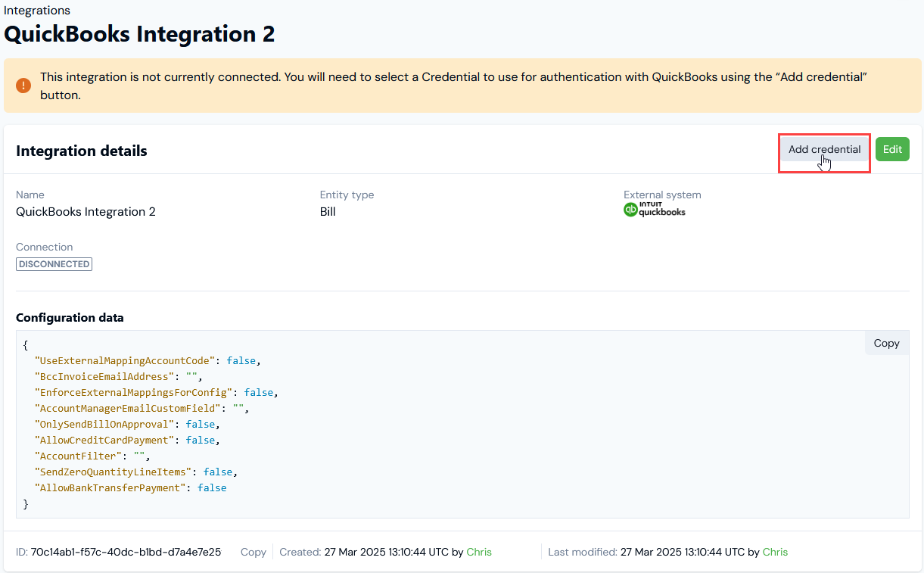Open Chris link next to Created
924x573 pixels.
[479, 552]
